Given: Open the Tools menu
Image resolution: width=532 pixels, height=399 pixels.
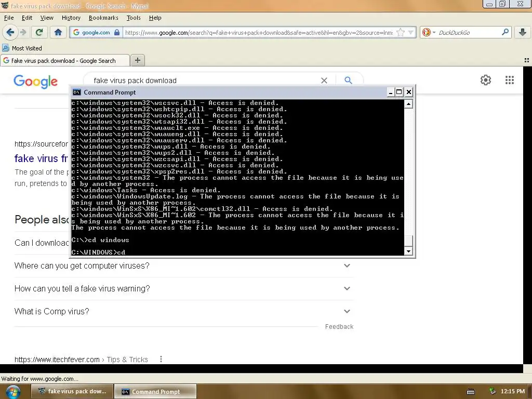Looking at the screenshot, I should (134, 18).
